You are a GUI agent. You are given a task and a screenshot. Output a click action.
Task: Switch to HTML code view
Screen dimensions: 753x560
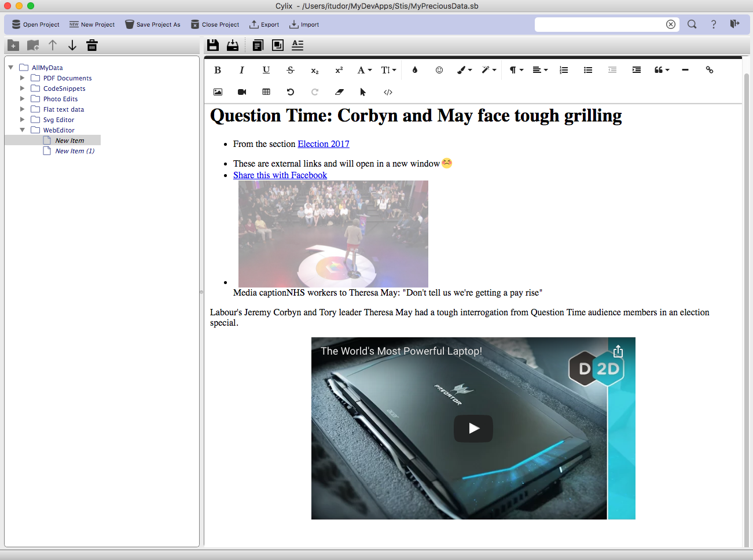(x=388, y=92)
